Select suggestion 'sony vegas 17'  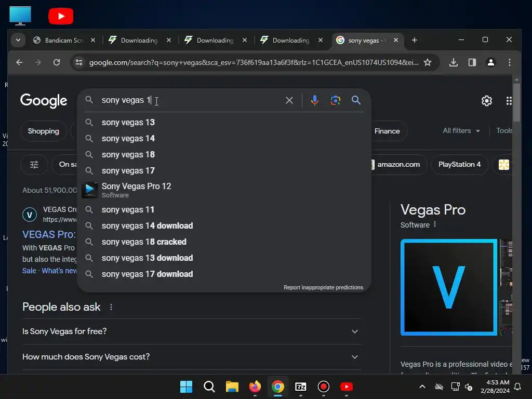pyautogui.click(x=224, y=170)
